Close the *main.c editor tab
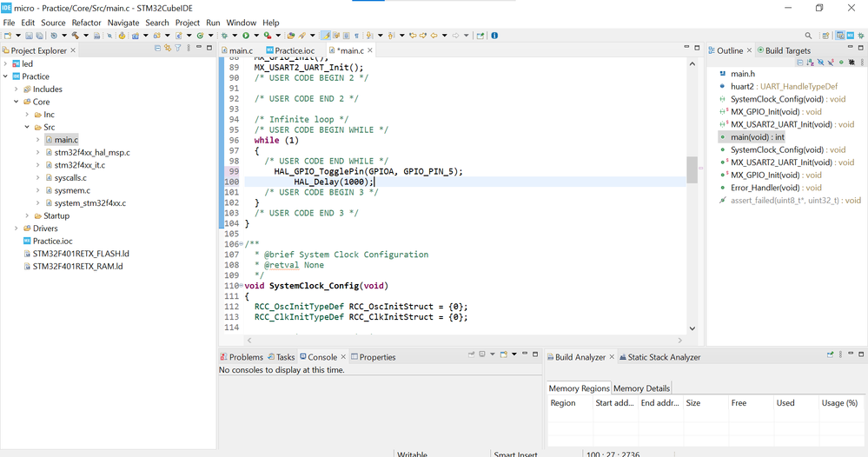 pyautogui.click(x=370, y=50)
